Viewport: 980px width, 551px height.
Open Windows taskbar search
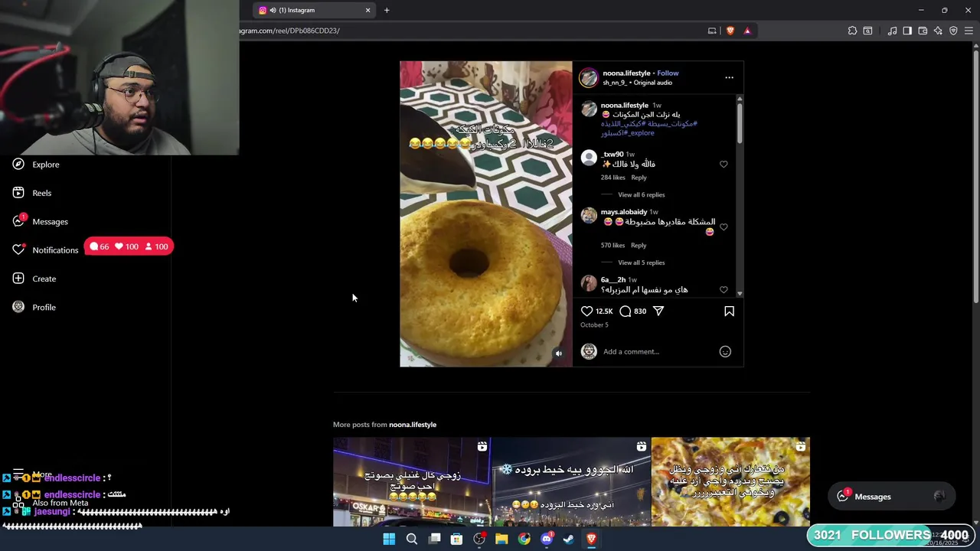[x=412, y=539]
